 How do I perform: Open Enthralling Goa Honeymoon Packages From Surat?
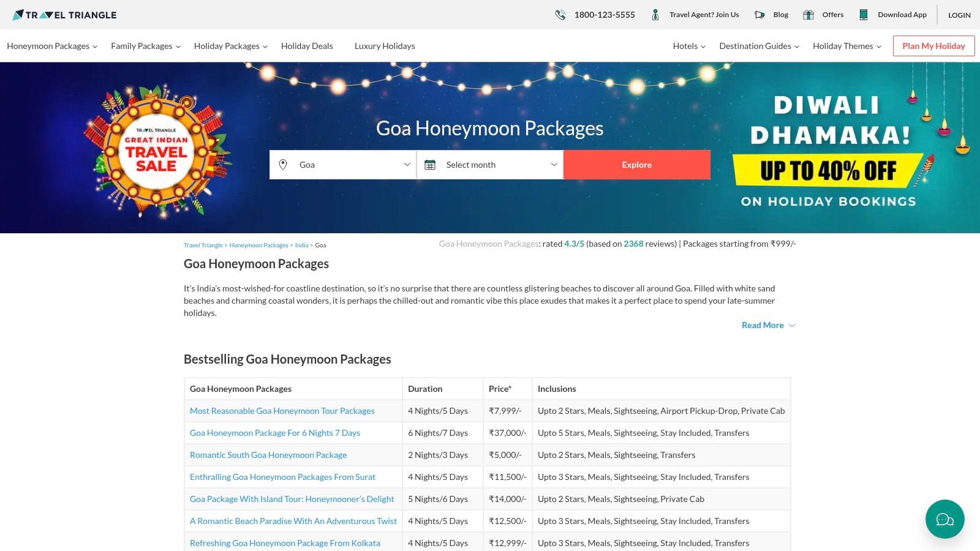point(282,477)
